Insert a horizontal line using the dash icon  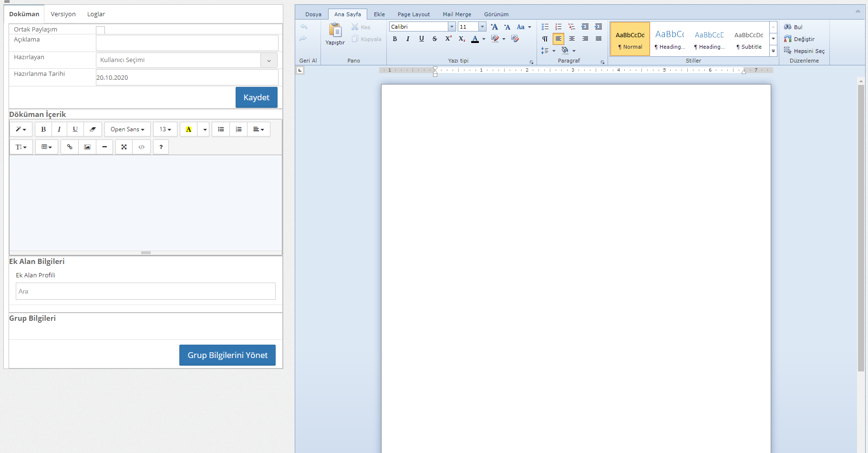104,147
